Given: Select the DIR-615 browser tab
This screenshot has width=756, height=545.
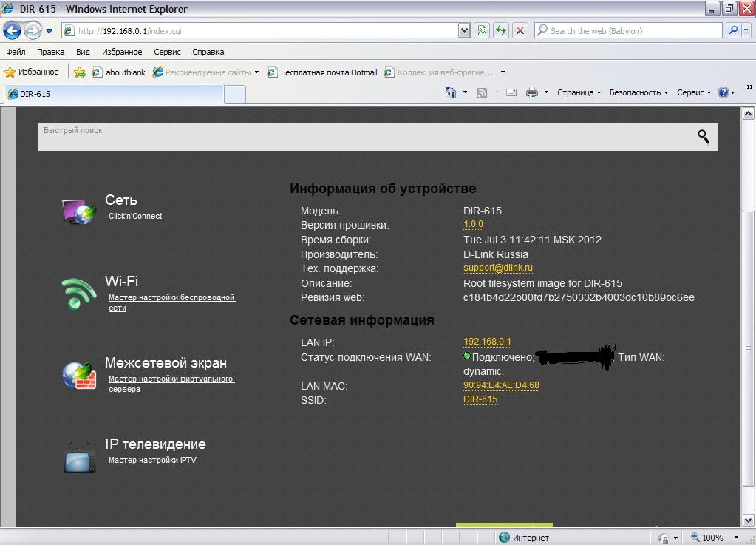Looking at the screenshot, I should (x=111, y=94).
